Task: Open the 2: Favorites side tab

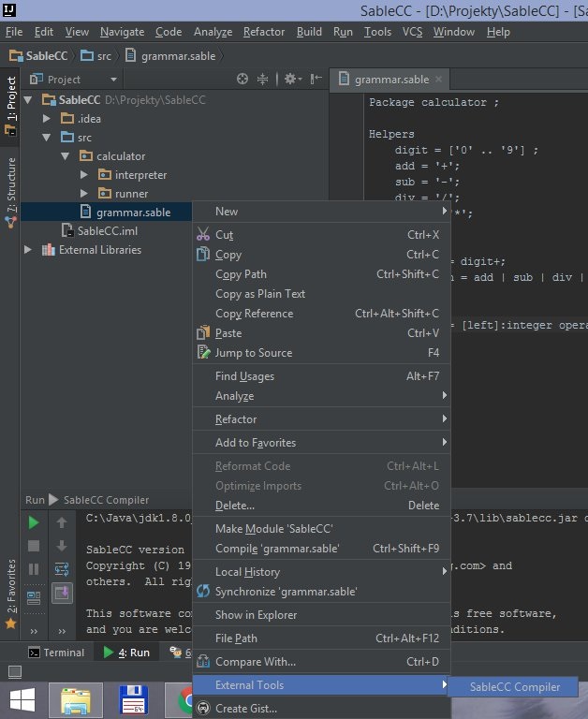Action: 10,594
